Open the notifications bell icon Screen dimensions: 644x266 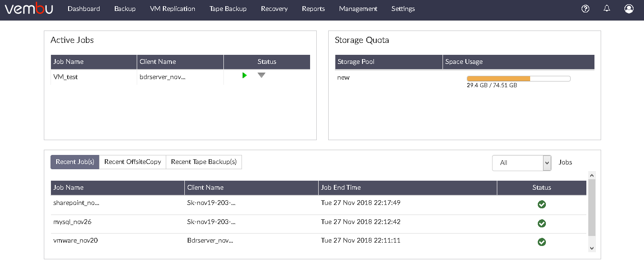point(607,9)
